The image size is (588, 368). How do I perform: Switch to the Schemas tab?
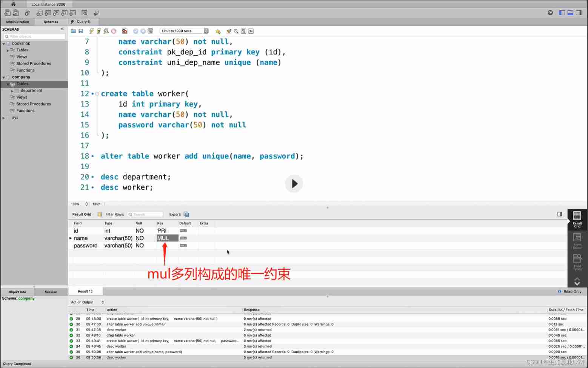tap(51, 22)
